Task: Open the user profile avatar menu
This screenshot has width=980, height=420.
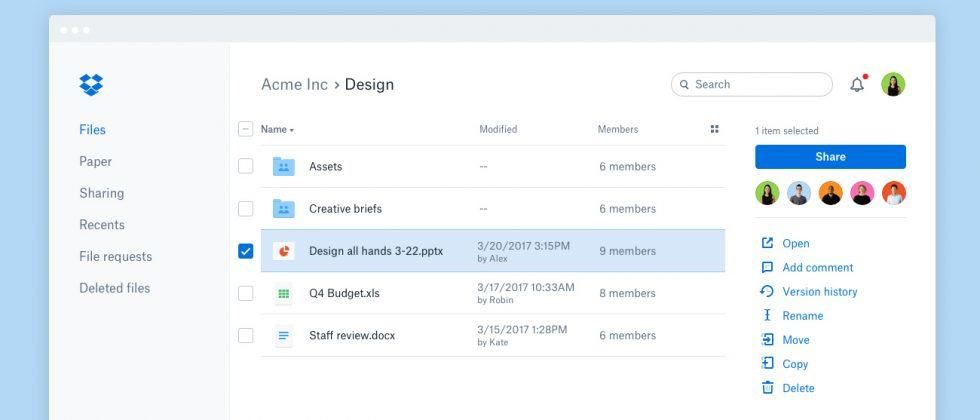Action: (x=892, y=85)
